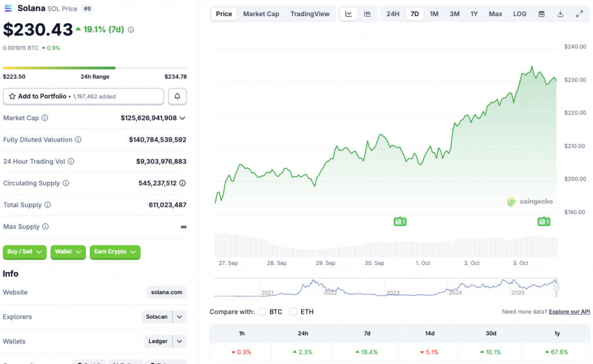Switch to line chart view icon

coord(349,14)
